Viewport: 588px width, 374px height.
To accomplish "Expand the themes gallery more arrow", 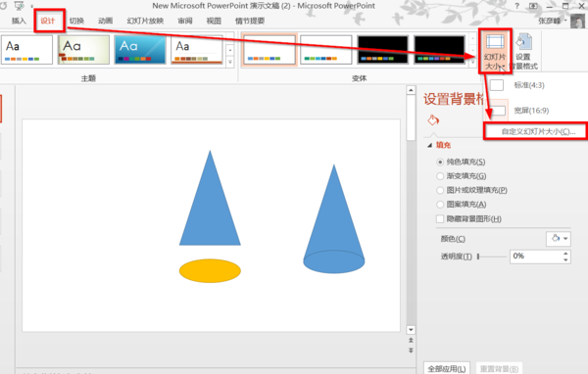I will point(230,63).
